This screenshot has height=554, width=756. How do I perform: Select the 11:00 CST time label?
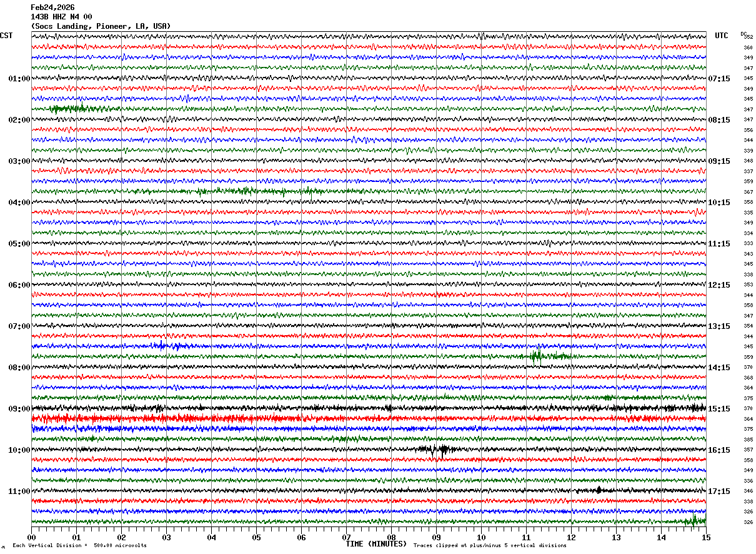click(19, 491)
